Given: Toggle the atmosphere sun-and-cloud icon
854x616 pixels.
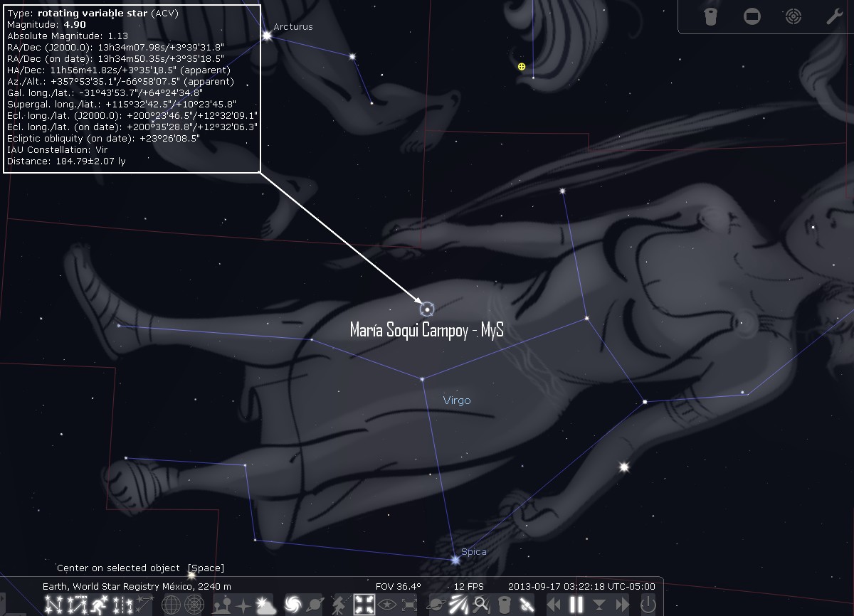Looking at the screenshot, I should [265, 605].
